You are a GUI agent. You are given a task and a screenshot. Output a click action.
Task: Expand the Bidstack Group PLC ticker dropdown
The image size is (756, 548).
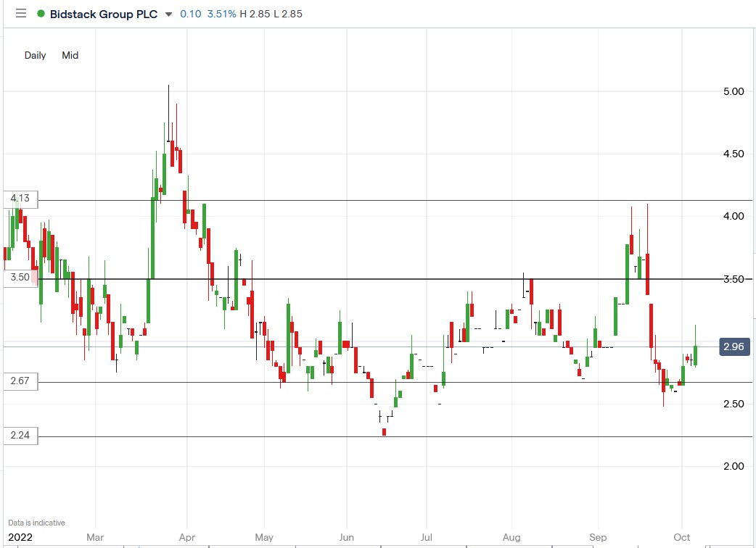click(x=169, y=13)
